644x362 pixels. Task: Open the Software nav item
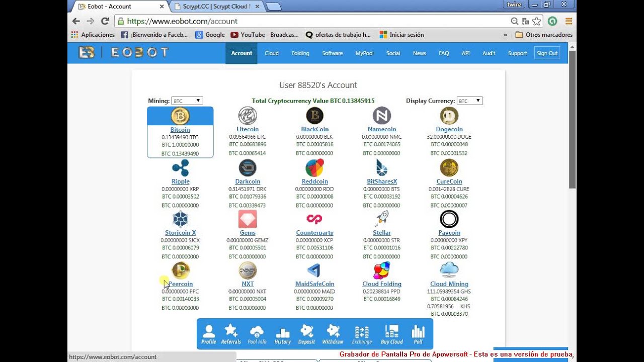tap(333, 53)
